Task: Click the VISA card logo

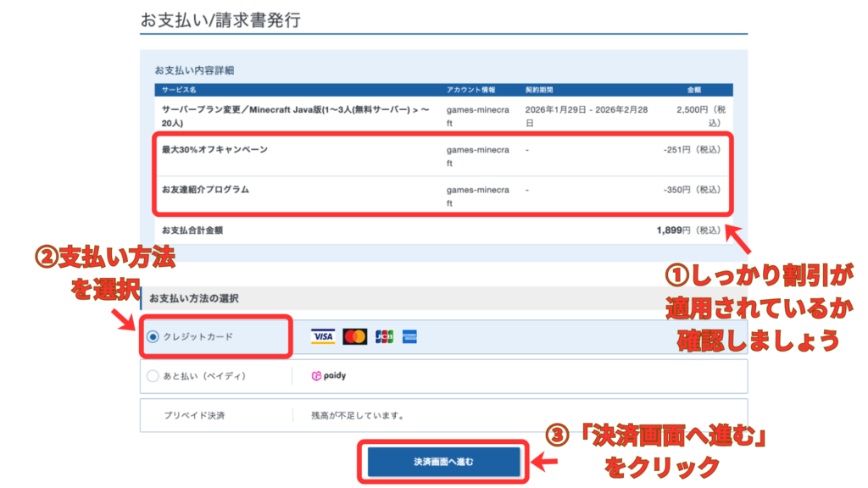Action: pos(323,337)
